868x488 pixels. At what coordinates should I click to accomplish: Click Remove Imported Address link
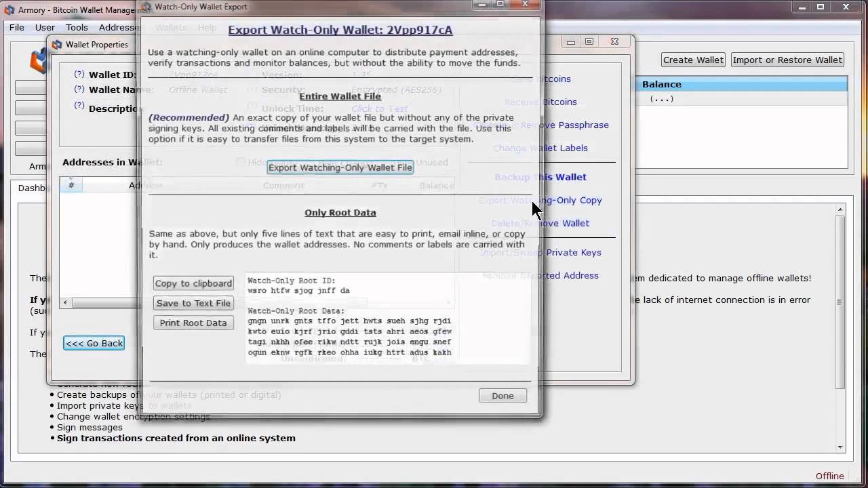point(540,275)
